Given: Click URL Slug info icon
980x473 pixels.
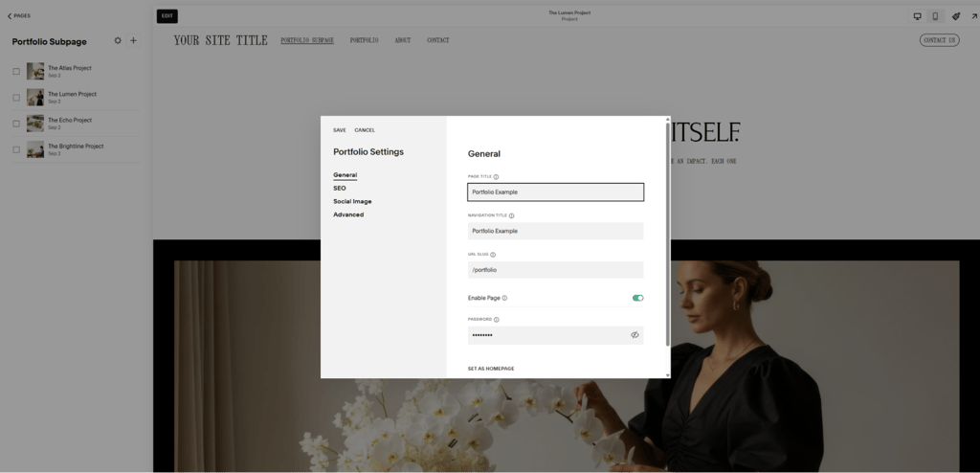Looking at the screenshot, I should coord(493,255).
